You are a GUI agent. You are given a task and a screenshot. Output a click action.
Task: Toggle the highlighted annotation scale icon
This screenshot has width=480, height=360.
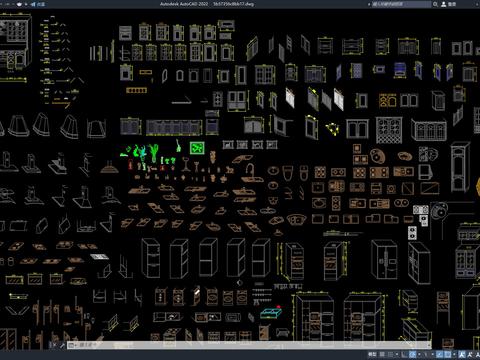462,354
